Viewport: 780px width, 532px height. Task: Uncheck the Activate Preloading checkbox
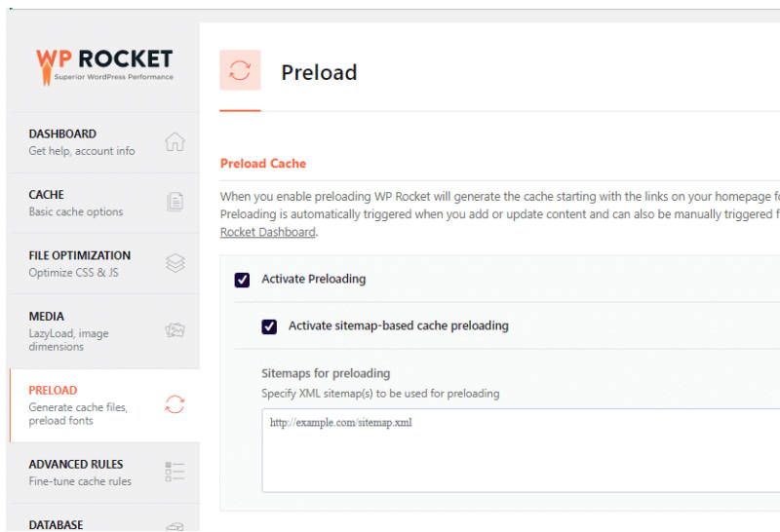coord(242,280)
